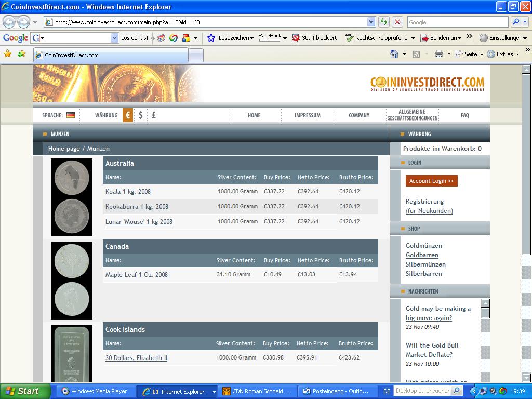
Task: Click the Canada Maple Leaf coin thumbnail
Action: pyautogui.click(x=72, y=280)
